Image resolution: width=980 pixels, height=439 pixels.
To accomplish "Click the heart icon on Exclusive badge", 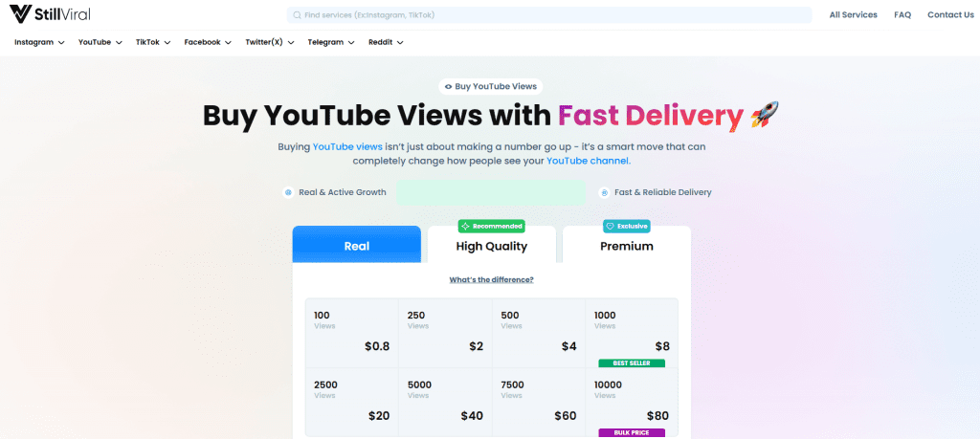I will click(x=610, y=226).
